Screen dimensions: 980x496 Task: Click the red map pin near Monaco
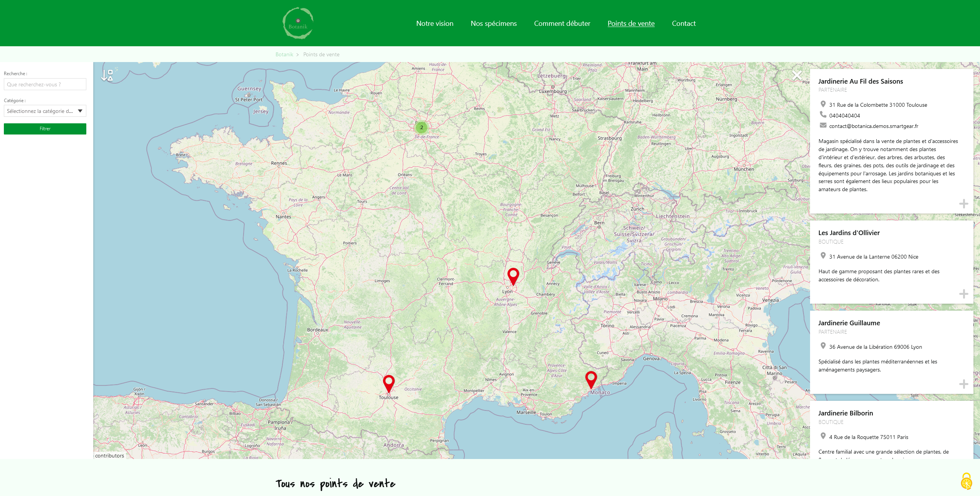pos(591,380)
